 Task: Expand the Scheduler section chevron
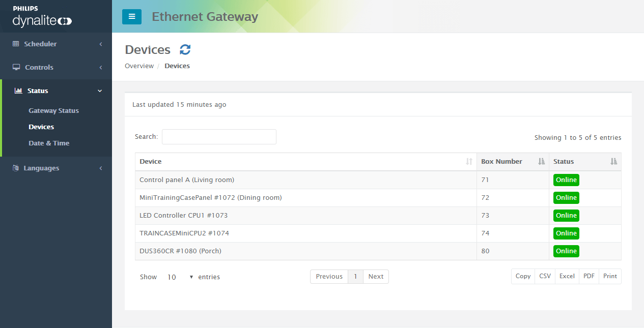click(100, 44)
